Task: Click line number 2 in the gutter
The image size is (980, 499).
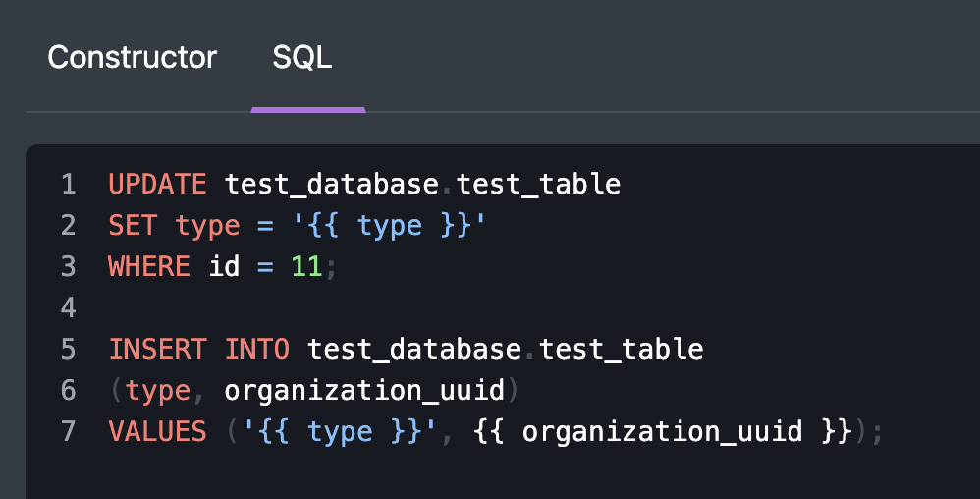Action: [68, 225]
